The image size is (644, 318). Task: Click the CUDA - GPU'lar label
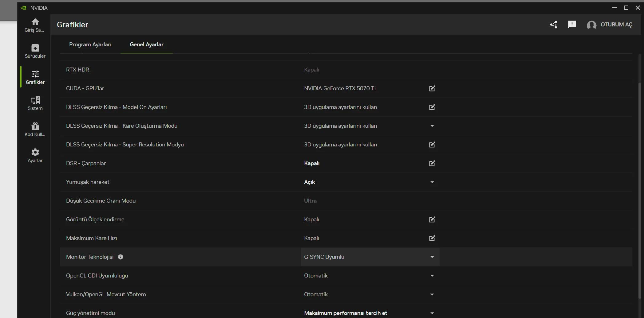click(x=85, y=88)
